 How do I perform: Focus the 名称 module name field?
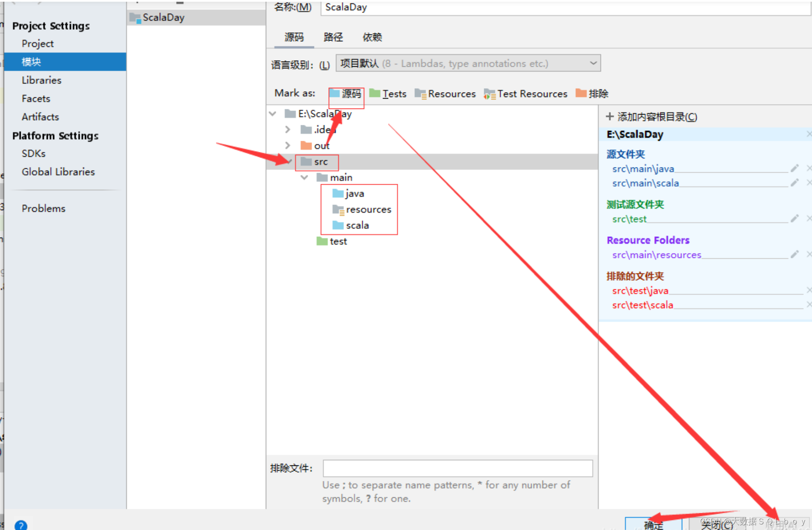coord(566,8)
